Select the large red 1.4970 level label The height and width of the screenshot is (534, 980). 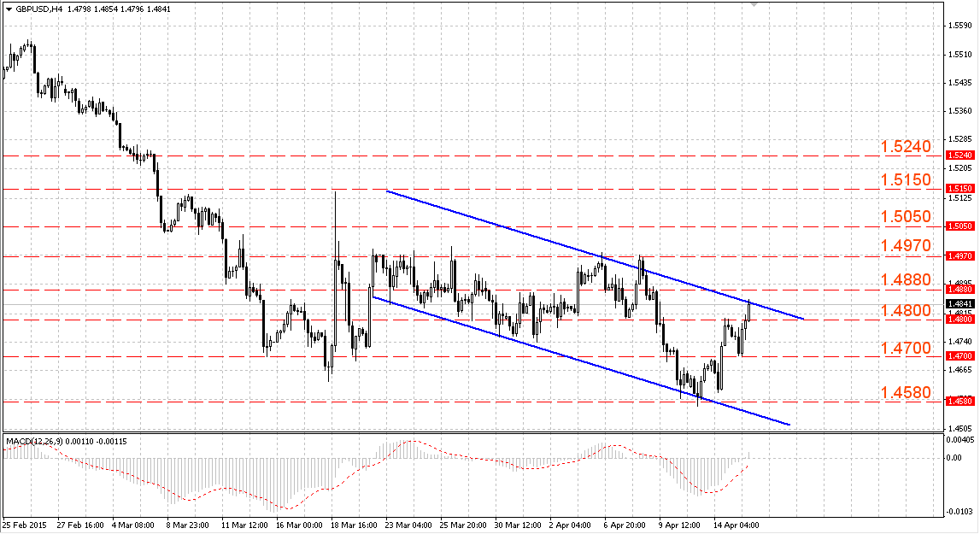906,246
